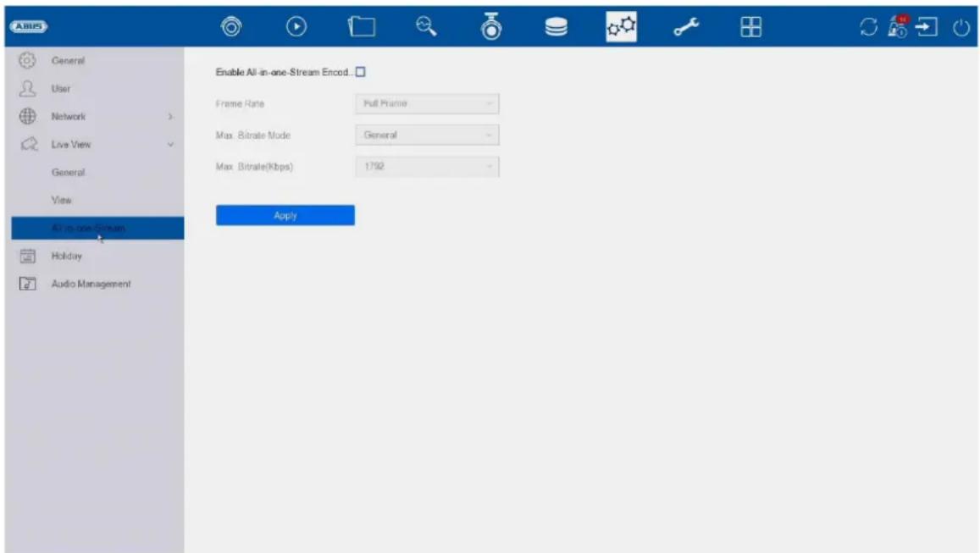The width and height of the screenshot is (980, 553).
Task: Open the multi-screen grid layout icon
Action: pos(750,27)
